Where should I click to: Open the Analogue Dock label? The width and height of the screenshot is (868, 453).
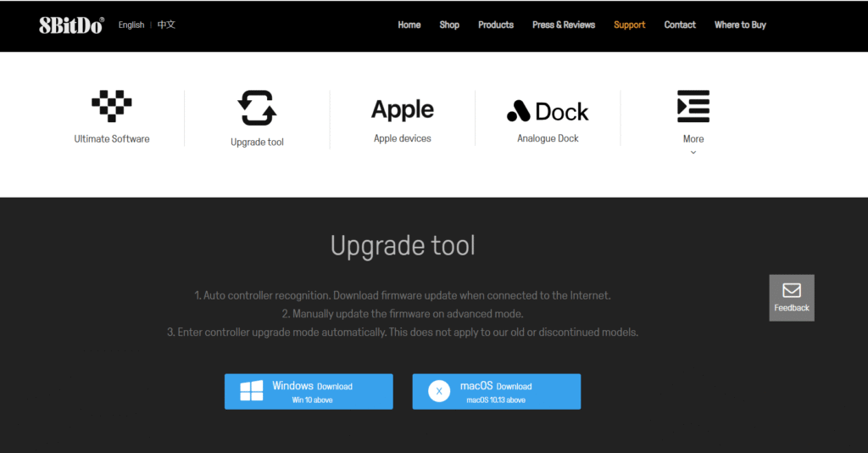(x=548, y=138)
